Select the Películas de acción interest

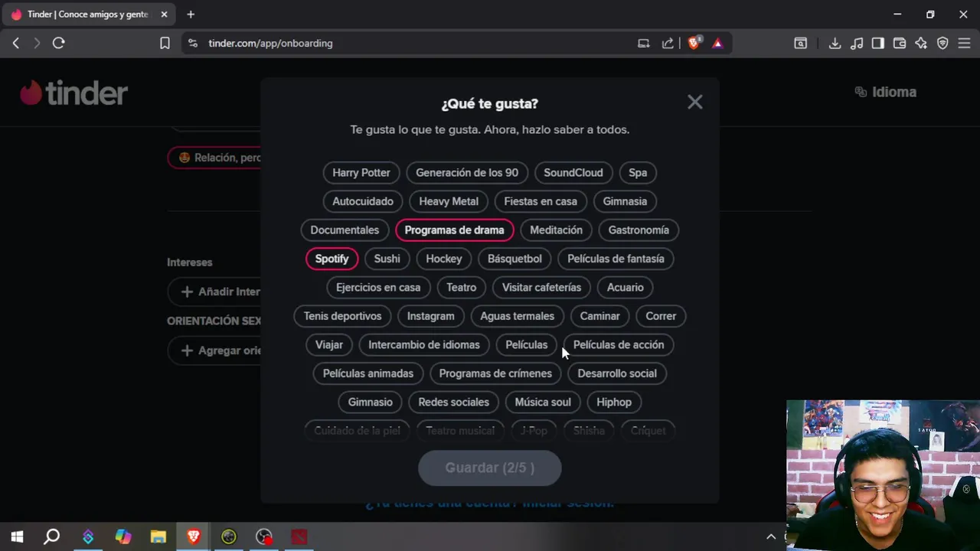(x=619, y=345)
